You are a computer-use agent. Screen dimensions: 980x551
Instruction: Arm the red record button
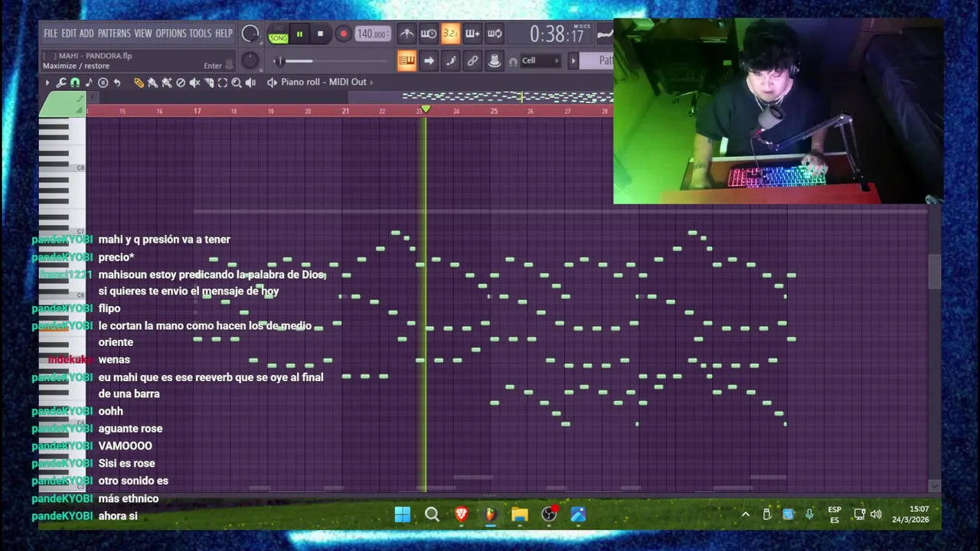(x=344, y=34)
